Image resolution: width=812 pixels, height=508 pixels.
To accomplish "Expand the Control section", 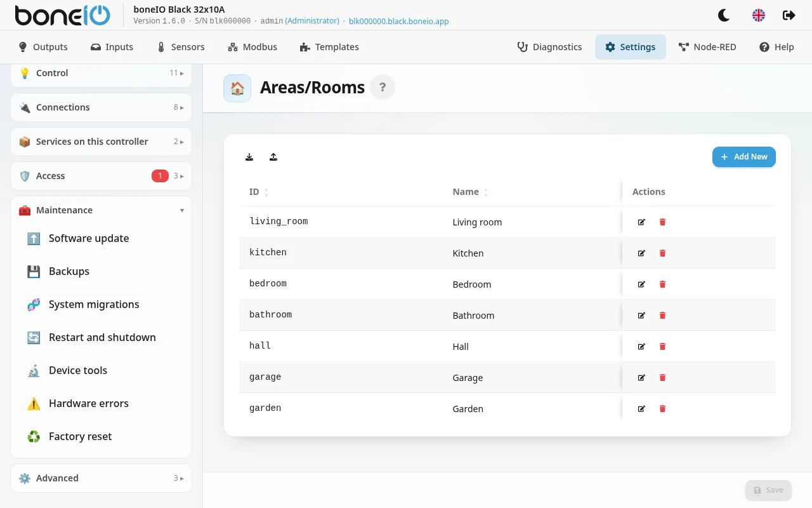I will click(101, 73).
